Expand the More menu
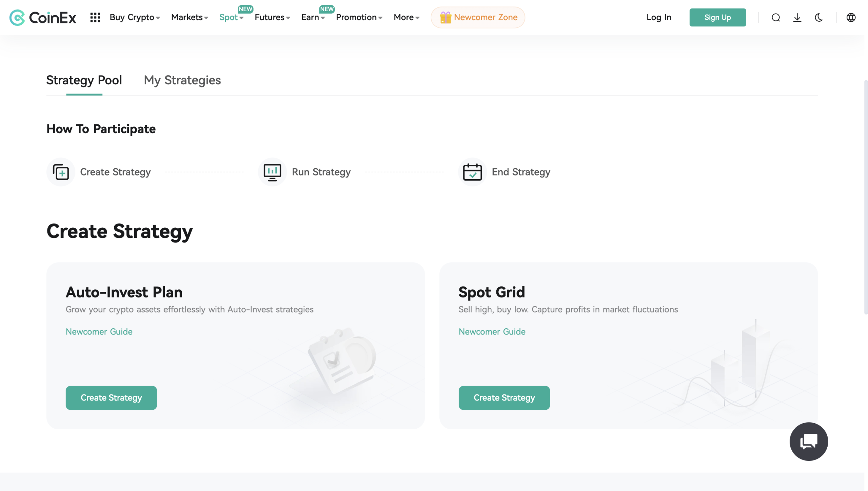The image size is (868, 491). (x=407, y=18)
